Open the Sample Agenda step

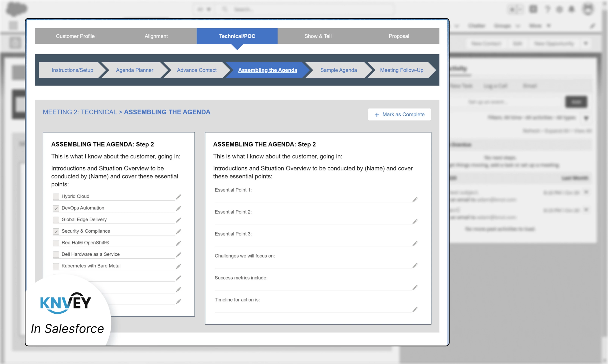click(338, 70)
